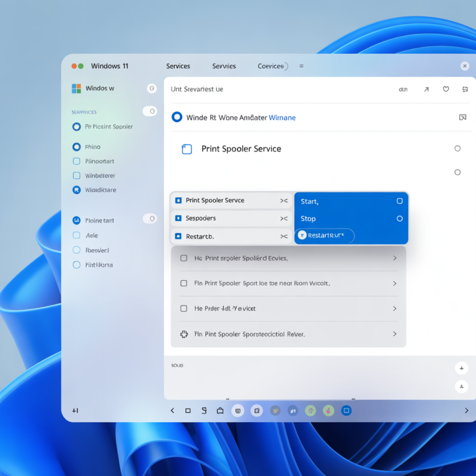Click the circular button next to Windos w
The height and width of the screenshot is (476, 476).
pos(152,89)
